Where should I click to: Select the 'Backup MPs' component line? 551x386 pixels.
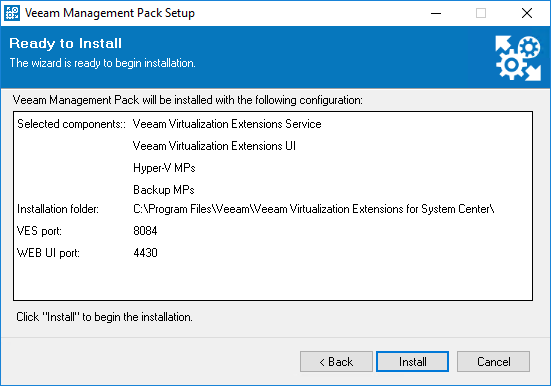[x=164, y=190]
